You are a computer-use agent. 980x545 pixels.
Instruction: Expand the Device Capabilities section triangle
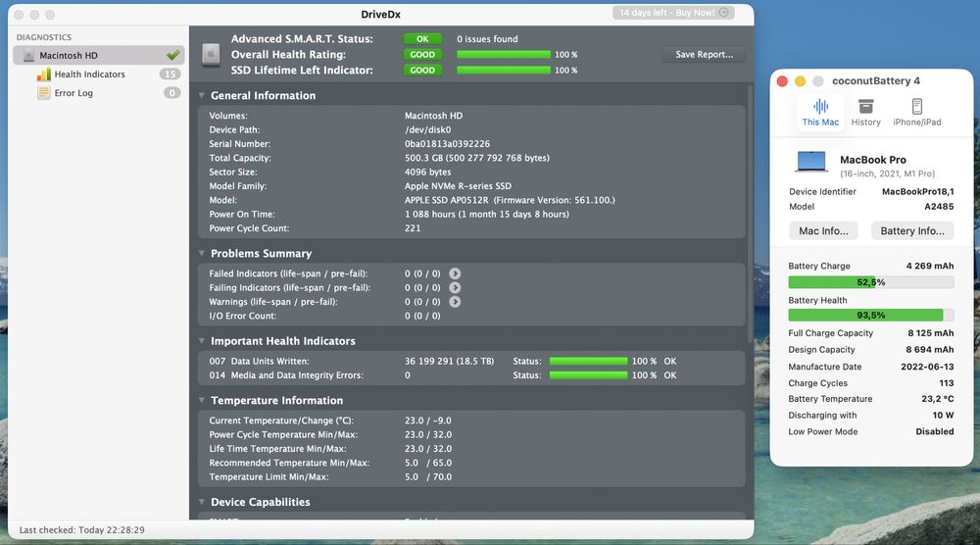coord(202,502)
